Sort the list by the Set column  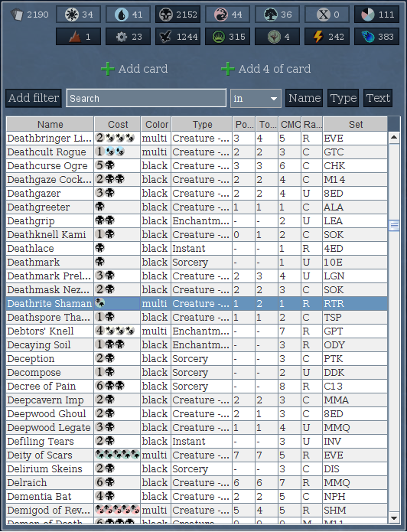pyautogui.click(x=356, y=125)
